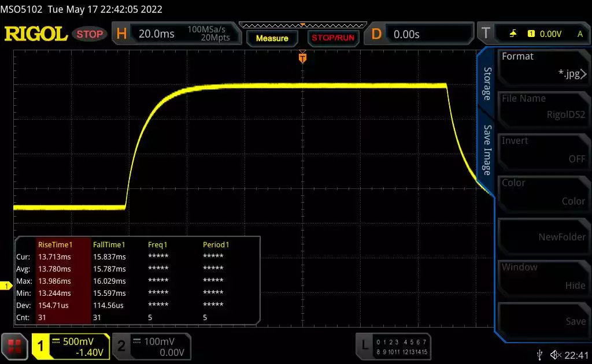The width and height of the screenshot is (592, 364).
Task: Click the red grid function menu icon
Action: [x=14, y=346]
